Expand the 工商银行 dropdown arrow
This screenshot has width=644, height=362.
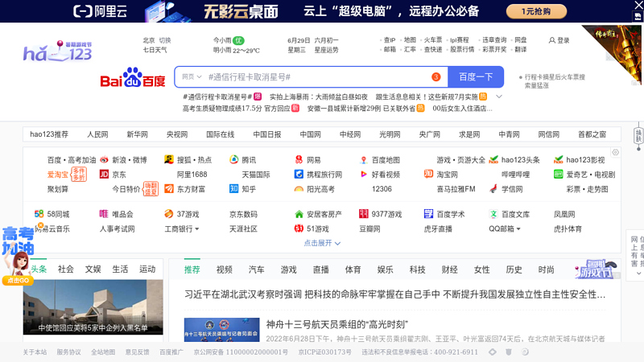point(197,229)
